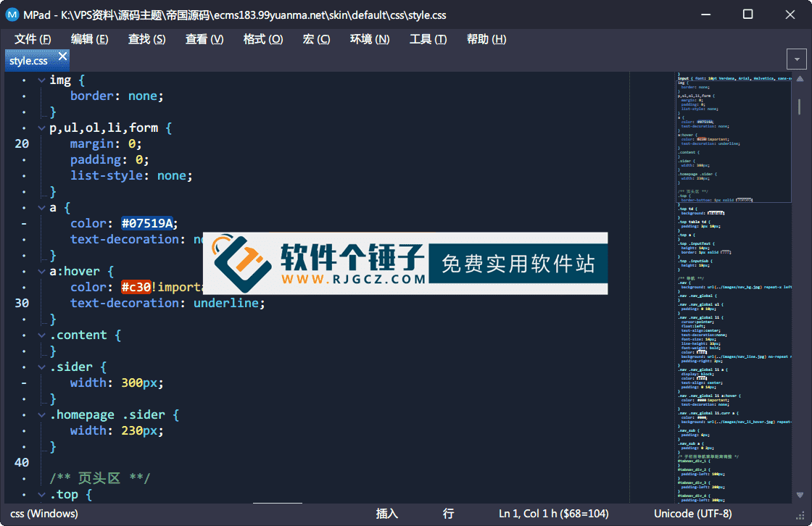This screenshot has height=526, width=812.
Task: Open the 工具 menu
Action: click(428, 39)
